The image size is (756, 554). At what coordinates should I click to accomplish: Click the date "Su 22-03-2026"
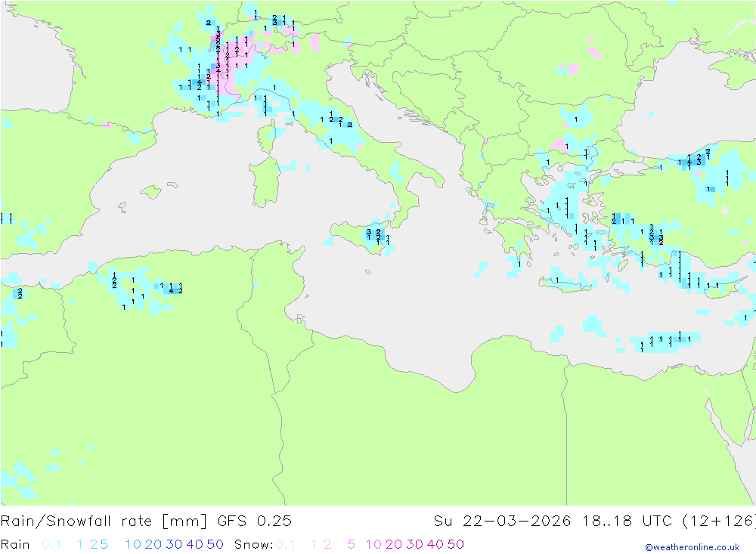(x=502, y=522)
